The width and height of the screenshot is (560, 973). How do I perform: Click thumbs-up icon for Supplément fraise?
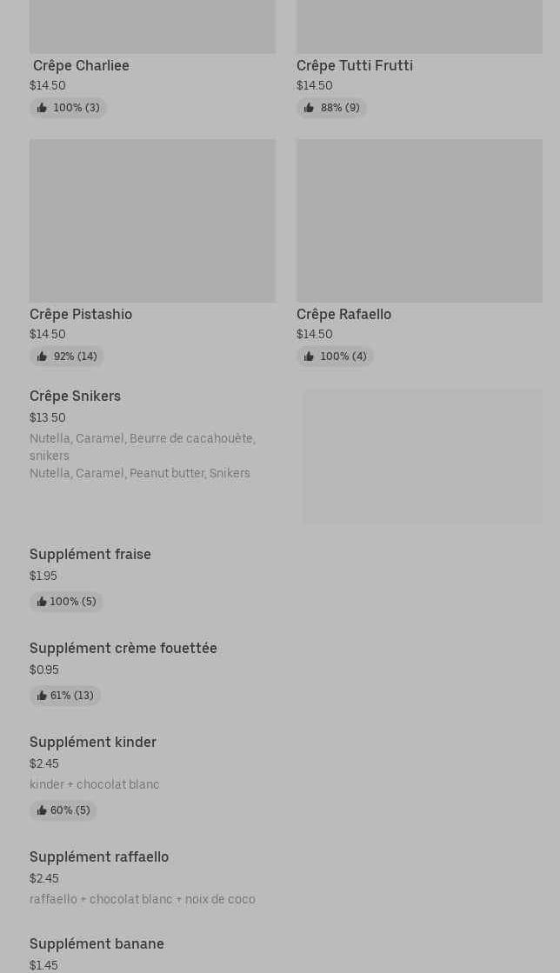point(42,602)
